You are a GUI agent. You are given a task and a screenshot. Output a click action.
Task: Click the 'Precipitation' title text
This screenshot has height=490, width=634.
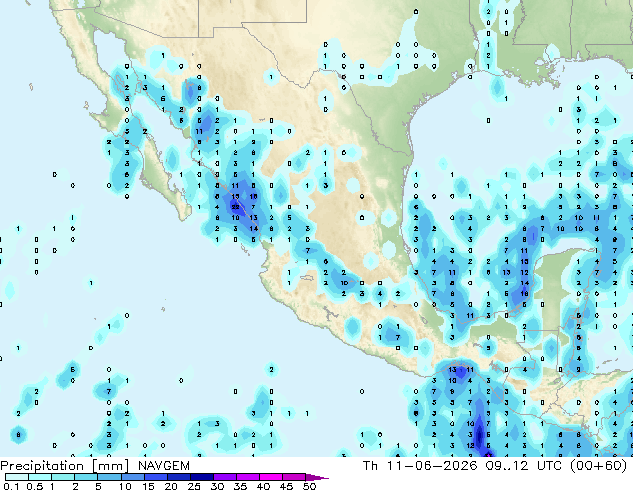[x=42, y=466]
